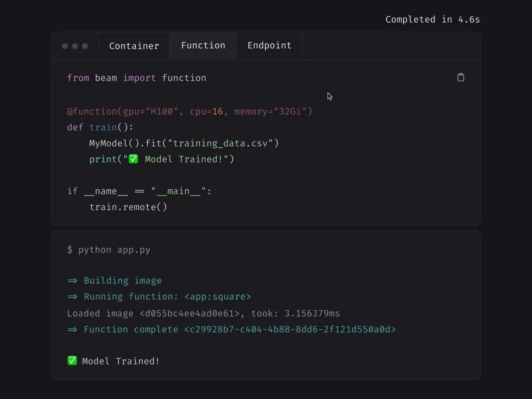This screenshot has height=399, width=532.
Task: Click the '$ python app.py' command
Action: [109, 250]
